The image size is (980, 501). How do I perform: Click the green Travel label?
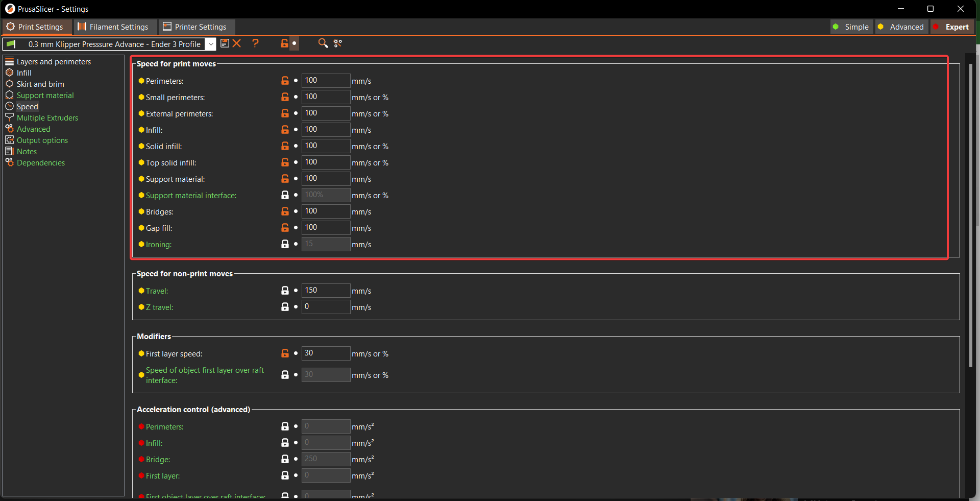157,291
